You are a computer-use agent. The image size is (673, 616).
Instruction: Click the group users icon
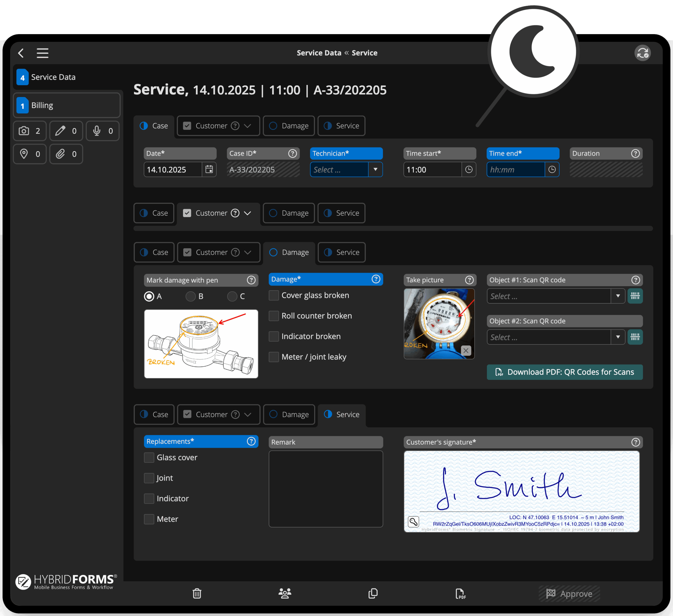point(284,593)
